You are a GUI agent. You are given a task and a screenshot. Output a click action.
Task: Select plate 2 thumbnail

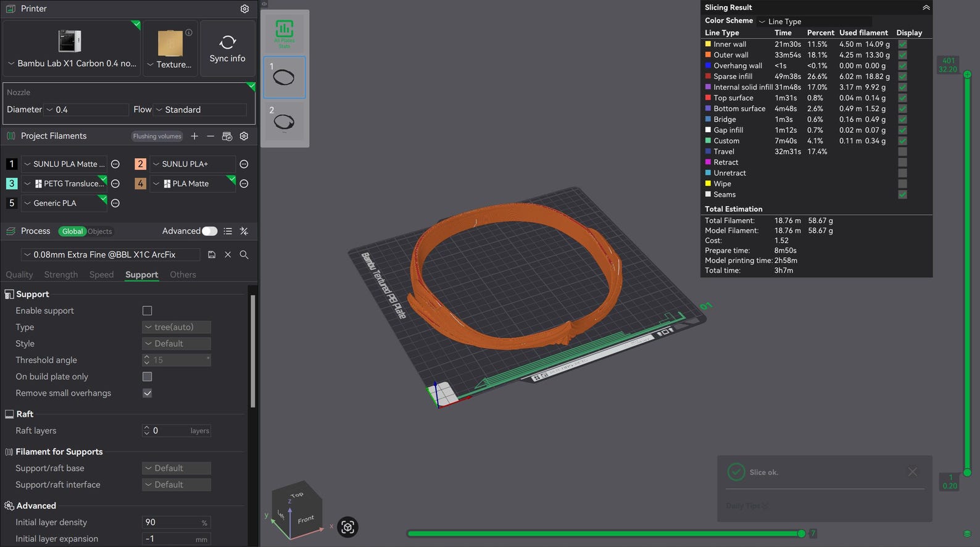(x=284, y=122)
